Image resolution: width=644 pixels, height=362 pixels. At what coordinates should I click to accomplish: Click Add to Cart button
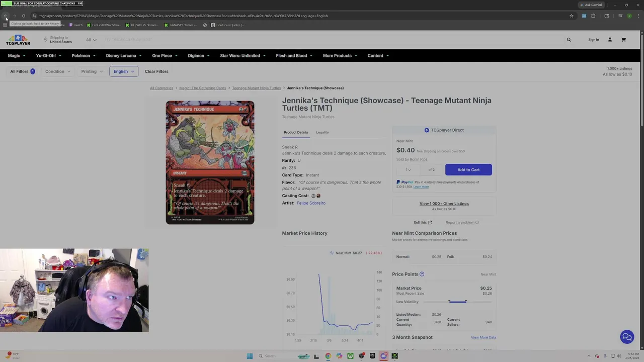click(x=468, y=170)
